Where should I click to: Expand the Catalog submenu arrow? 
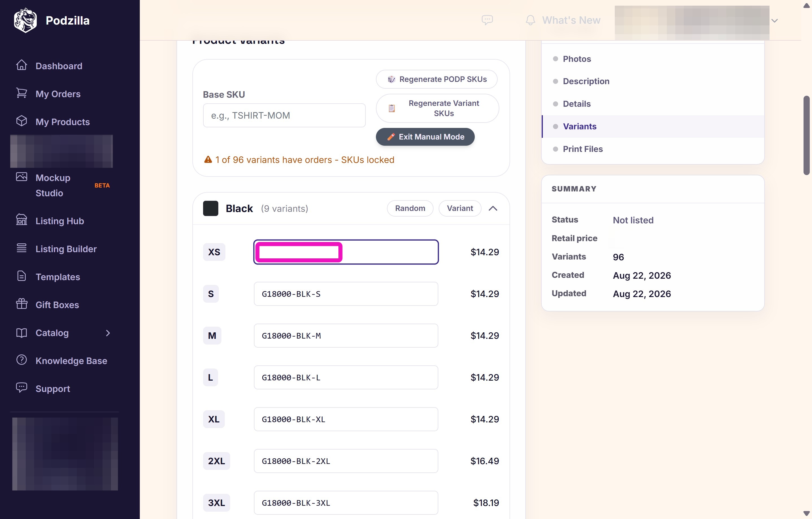click(x=108, y=333)
